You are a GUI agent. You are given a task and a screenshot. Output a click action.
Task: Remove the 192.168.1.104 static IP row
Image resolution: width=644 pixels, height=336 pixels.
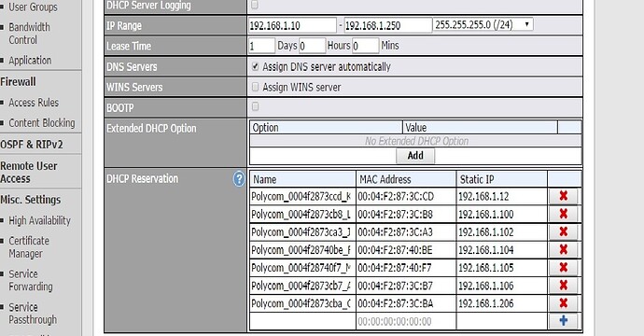[x=563, y=249]
